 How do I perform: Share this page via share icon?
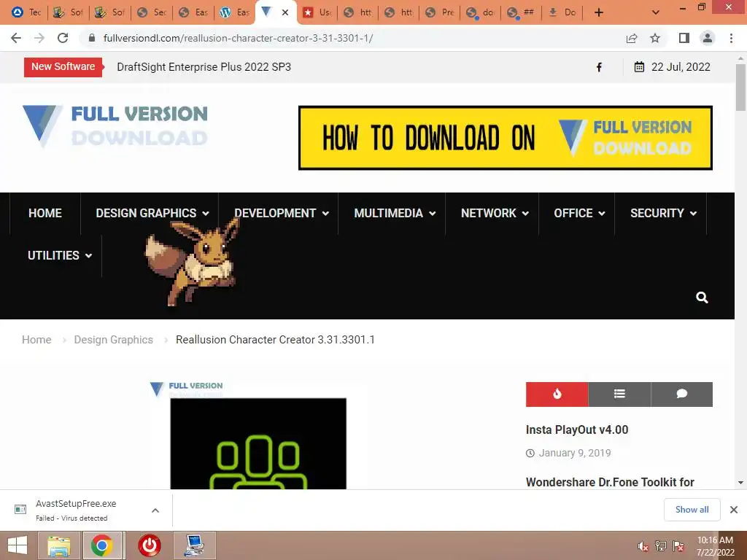tap(632, 38)
